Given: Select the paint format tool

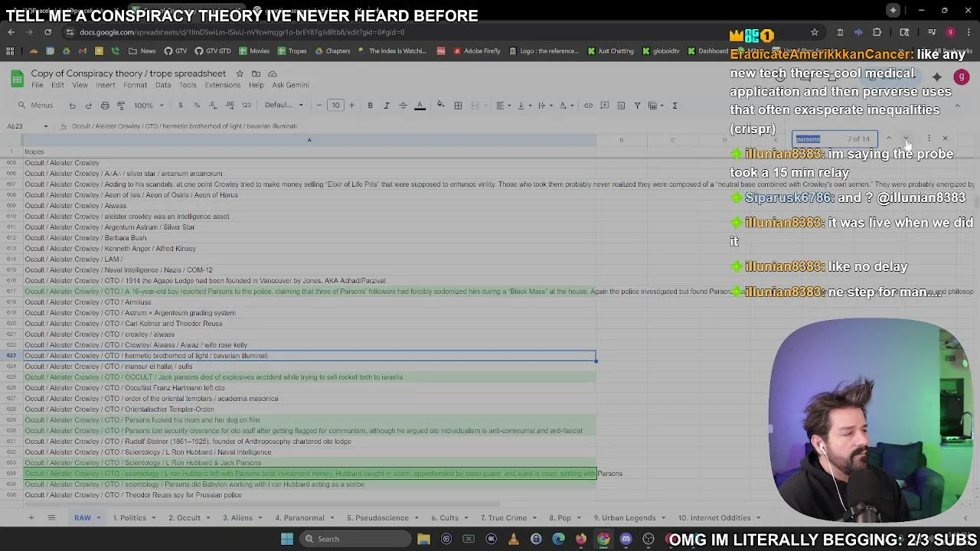Looking at the screenshot, I should pos(121,106).
